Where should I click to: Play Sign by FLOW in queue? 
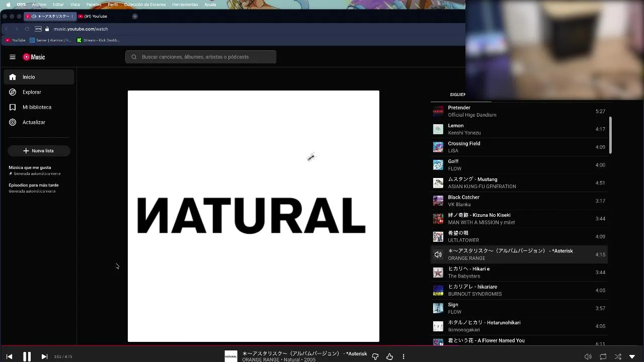tap(519, 308)
